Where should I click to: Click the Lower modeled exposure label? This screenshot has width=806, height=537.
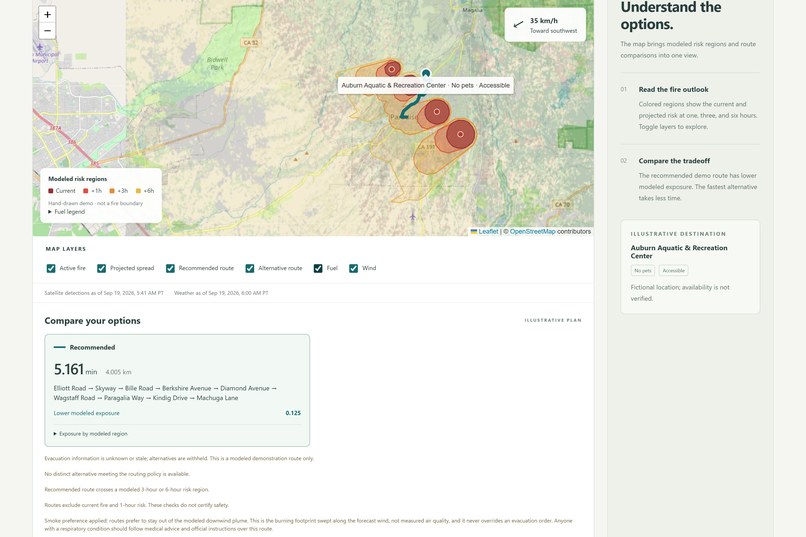pyautogui.click(x=86, y=413)
